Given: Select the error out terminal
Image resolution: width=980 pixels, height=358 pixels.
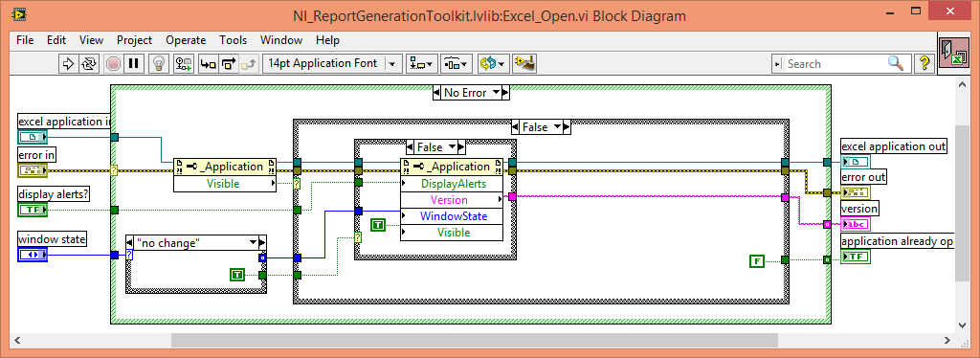Looking at the screenshot, I should point(856,191).
